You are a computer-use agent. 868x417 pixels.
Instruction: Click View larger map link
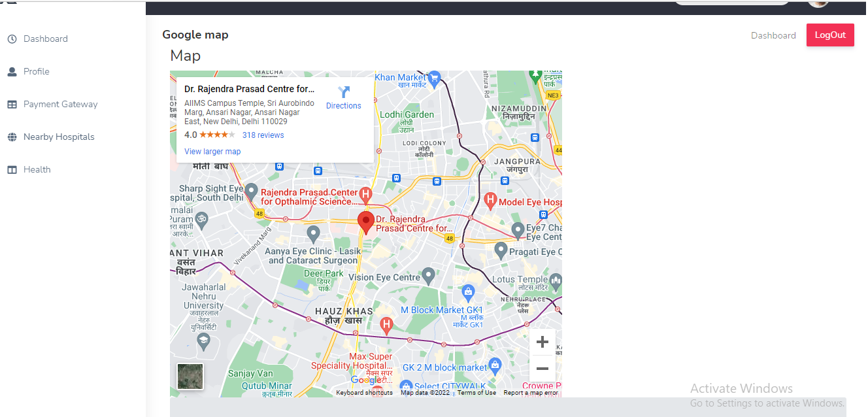[x=212, y=152]
